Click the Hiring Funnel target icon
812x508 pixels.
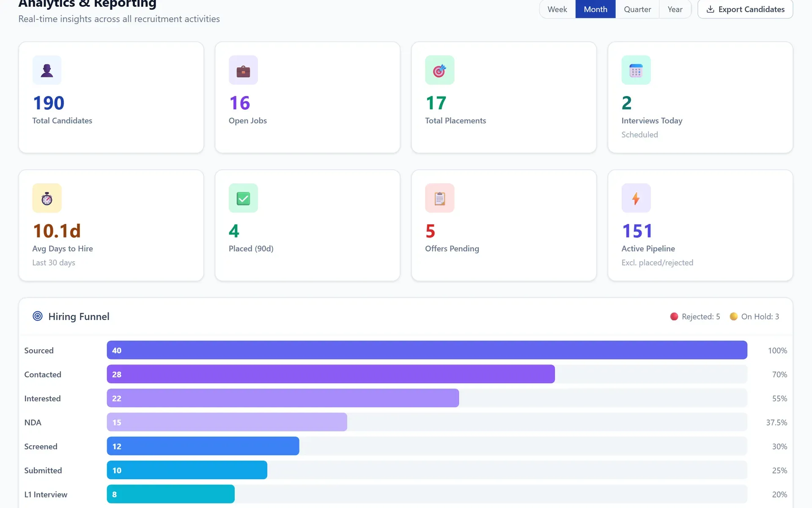(38, 316)
